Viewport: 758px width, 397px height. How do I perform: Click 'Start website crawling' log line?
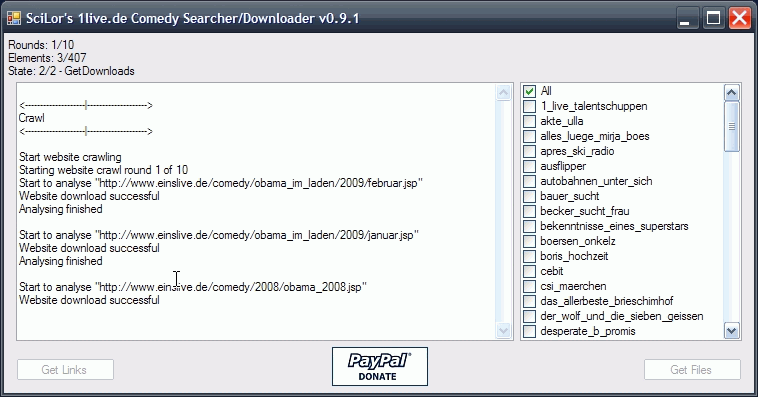click(70, 157)
